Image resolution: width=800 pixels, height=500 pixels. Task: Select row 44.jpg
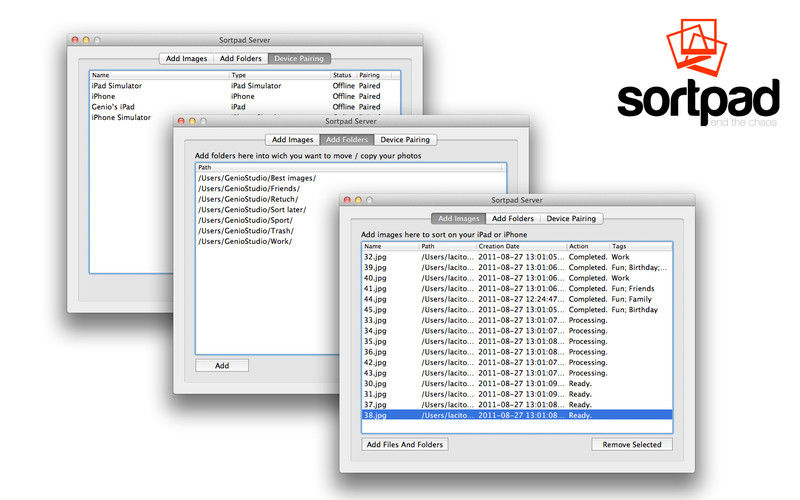pyautogui.click(x=517, y=299)
